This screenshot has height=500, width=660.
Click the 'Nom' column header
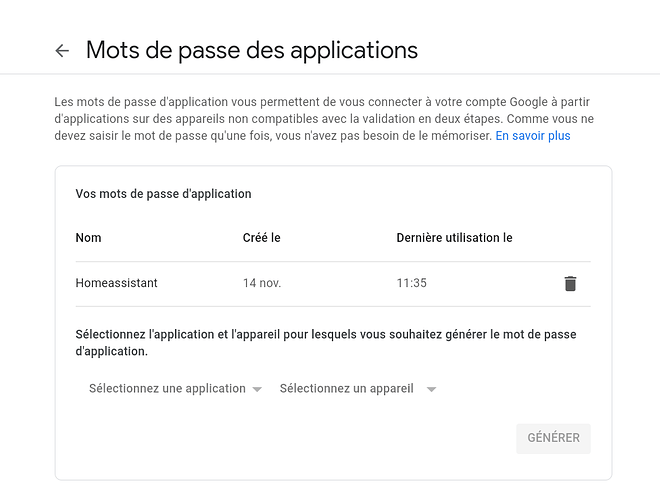(88, 238)
